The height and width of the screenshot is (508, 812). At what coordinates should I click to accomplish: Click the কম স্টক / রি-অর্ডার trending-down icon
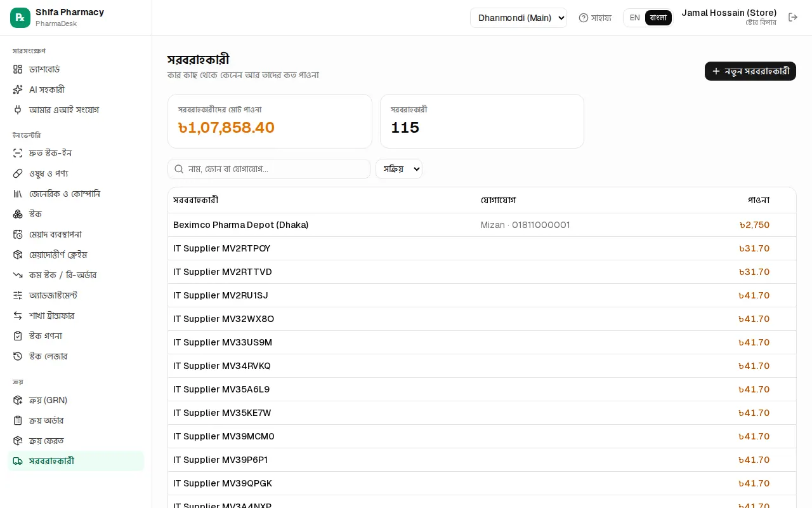tap(18, 275)
